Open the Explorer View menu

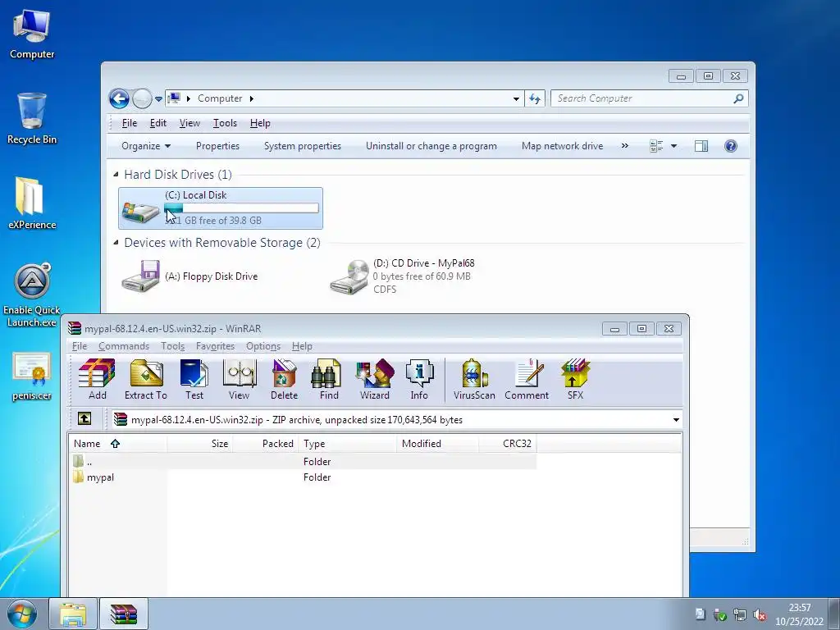(x=189, y=123)
